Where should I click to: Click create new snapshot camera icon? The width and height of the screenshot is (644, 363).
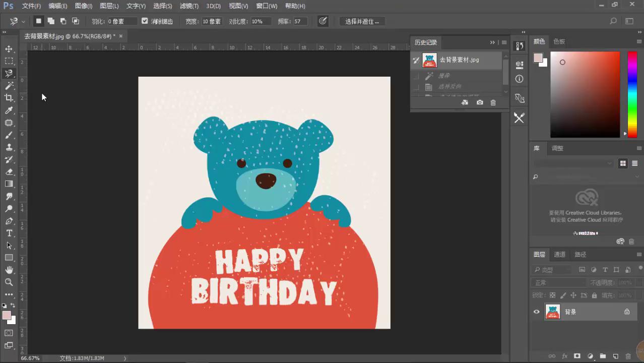[x=480, y=102]
